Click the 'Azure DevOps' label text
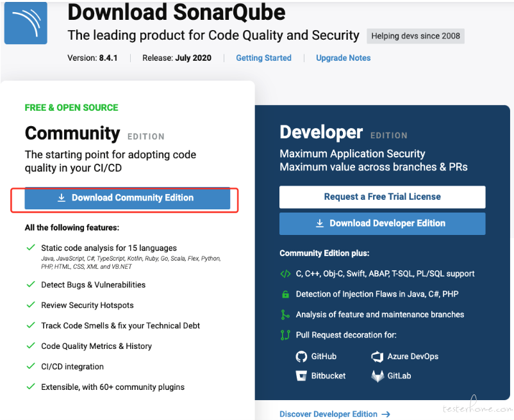514x420 pixels. tap(413, 357)
